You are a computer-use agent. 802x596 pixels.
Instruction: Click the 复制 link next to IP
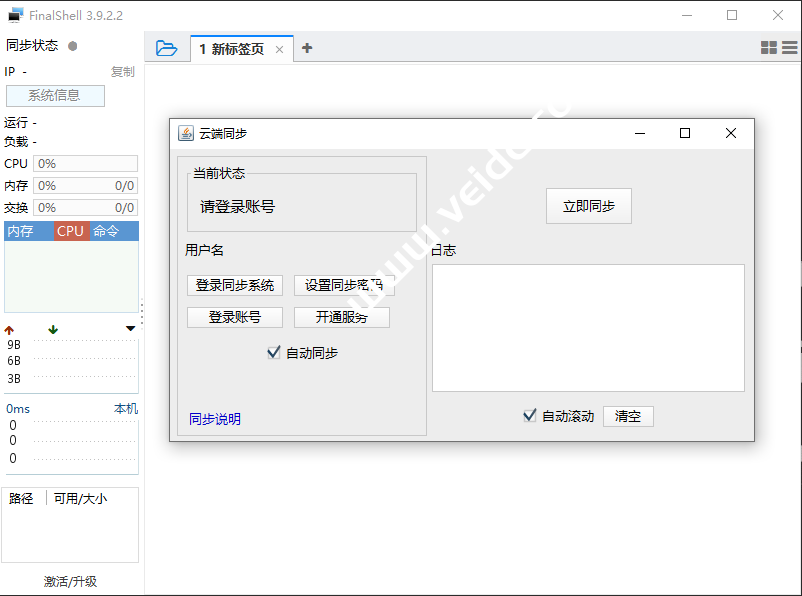pyautogui.click(x=122, y=71)
